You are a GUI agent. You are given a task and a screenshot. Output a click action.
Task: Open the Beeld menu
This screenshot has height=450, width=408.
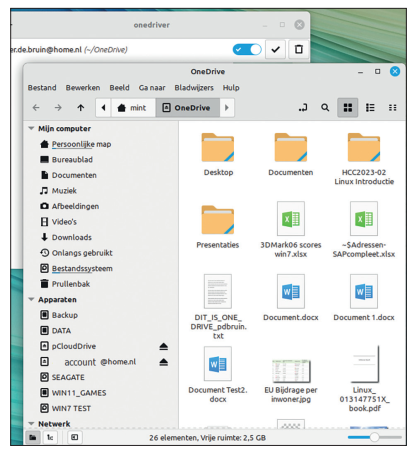point(119,88)
